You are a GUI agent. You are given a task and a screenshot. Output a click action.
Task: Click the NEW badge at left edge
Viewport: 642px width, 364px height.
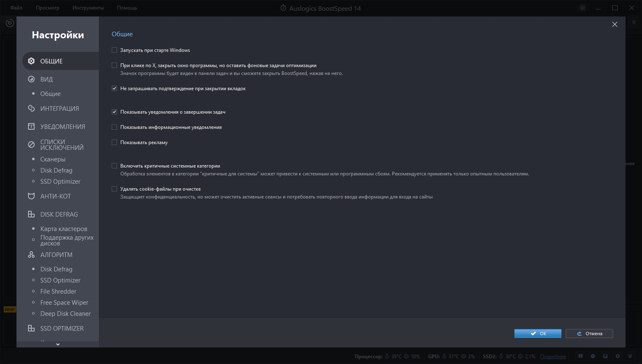pyautogui.click(x=9, y=310)
